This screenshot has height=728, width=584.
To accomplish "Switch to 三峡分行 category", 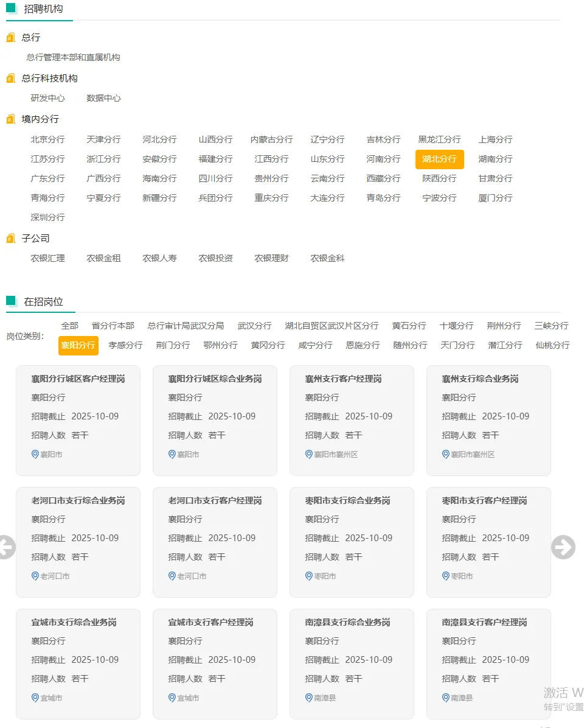I will [551, 326].
